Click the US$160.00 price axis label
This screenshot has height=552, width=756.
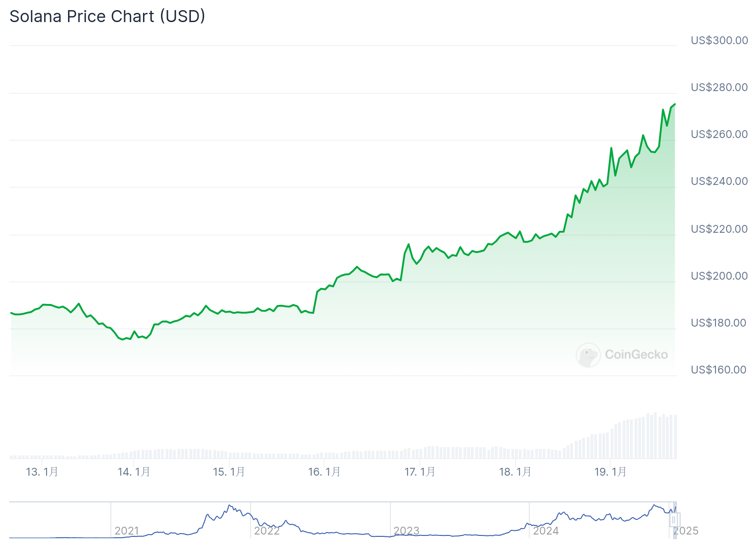[718, 370]
